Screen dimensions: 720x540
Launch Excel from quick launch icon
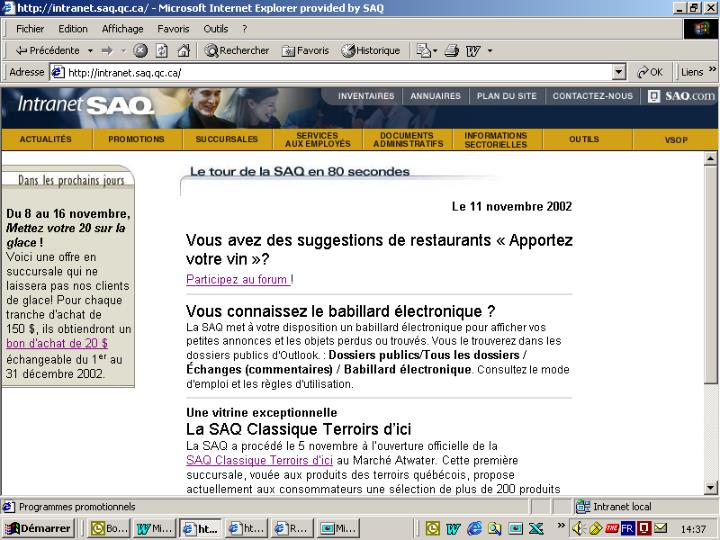point(535,529)
